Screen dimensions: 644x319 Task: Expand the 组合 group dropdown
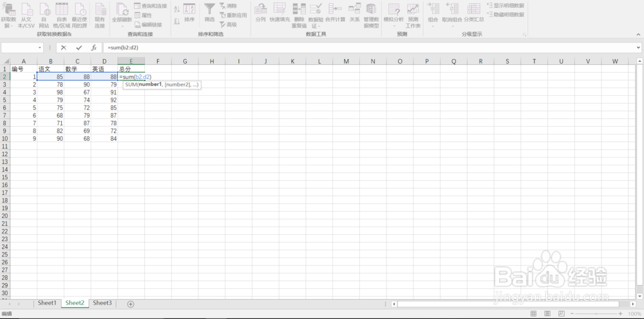pyautogui.click(x=433, y=26)
